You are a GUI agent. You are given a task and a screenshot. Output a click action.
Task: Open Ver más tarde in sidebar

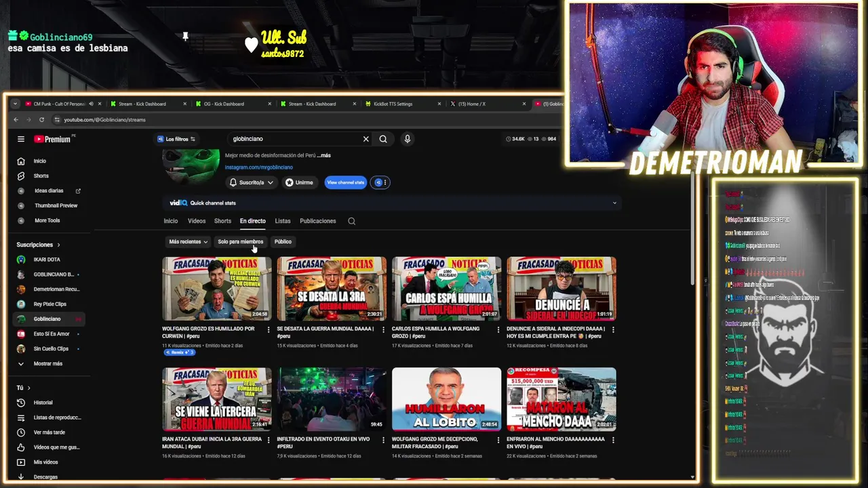(49, 432)
